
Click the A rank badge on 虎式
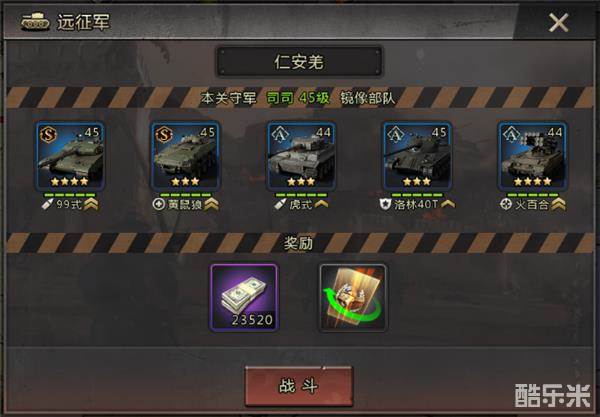(x=280, y=134)
